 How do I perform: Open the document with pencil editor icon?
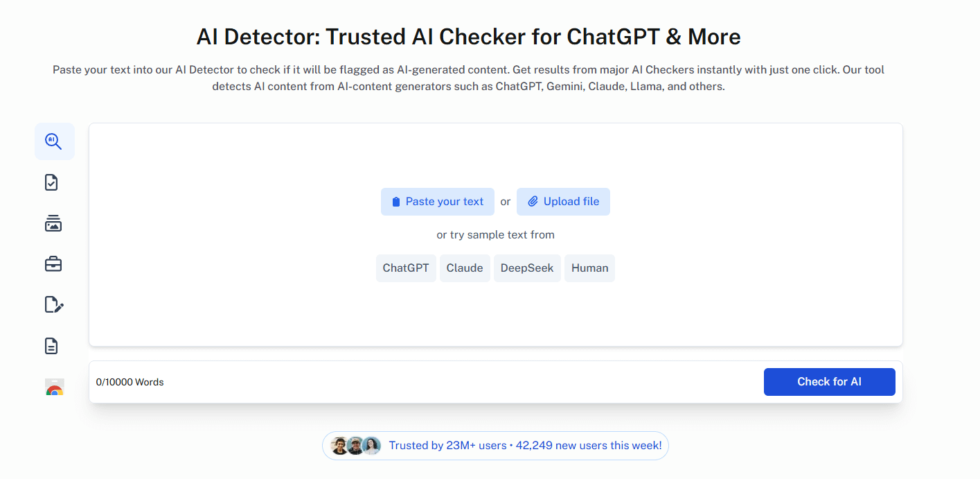coord(53,304)
